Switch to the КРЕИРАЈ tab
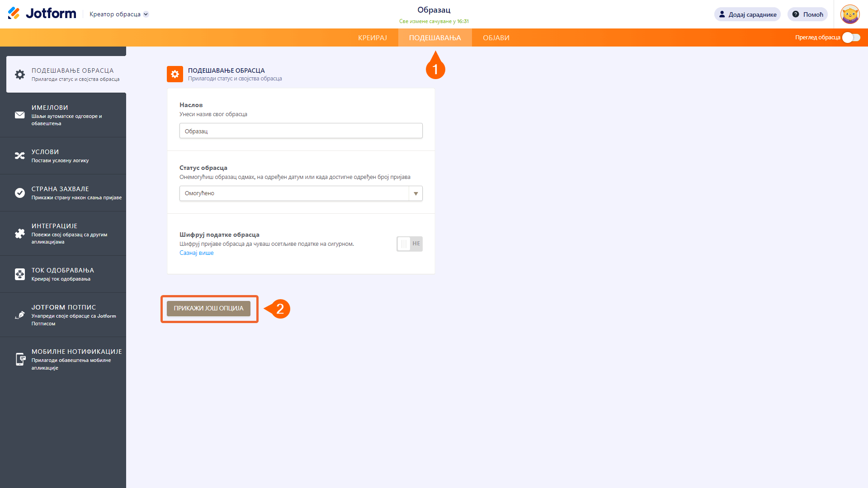The height and width of the screenshot is (488, 868). (372, 38)
